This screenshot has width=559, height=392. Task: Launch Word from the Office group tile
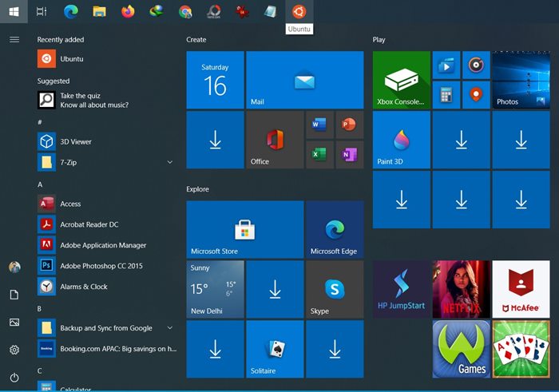pyautogui.click(x=319, y=125)
